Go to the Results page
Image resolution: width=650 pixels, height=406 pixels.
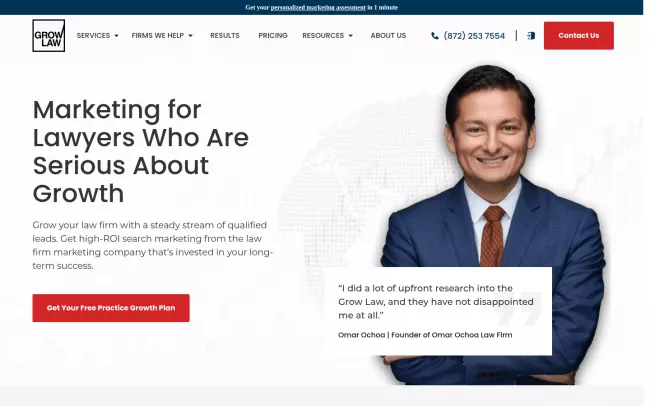(x=225, y=35)
